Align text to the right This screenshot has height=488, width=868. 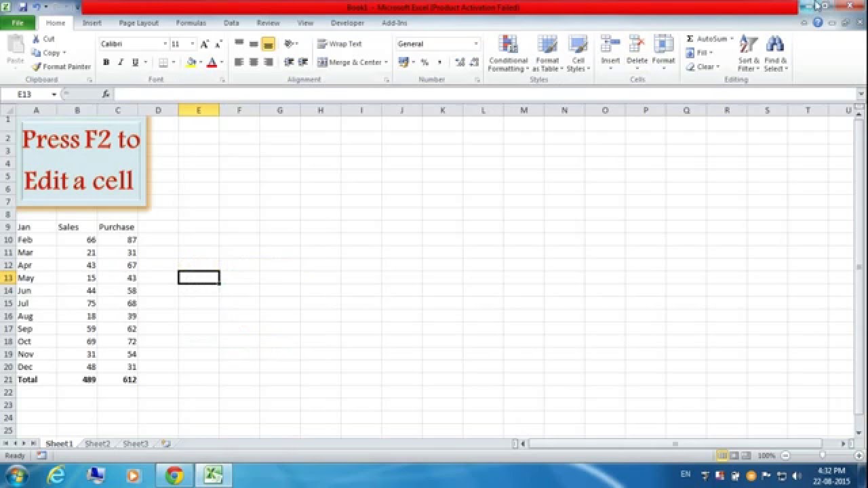[x=269, y=62]
